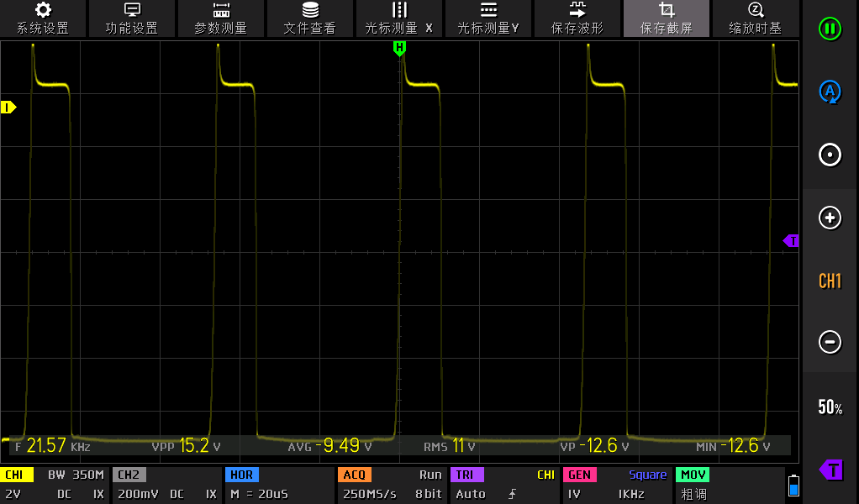Screen dimensions: 859x504
Task: Open 文件查看 file viewer
Action: click(310, 18)
